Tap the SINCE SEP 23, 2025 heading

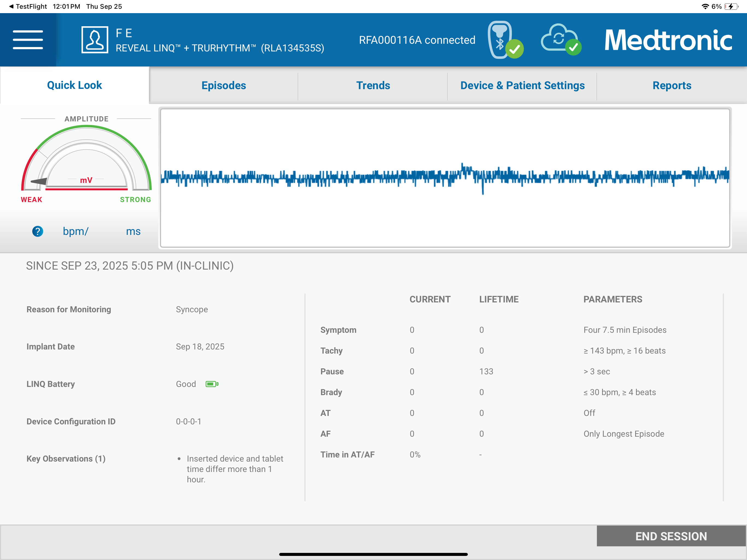click(130, 266)
